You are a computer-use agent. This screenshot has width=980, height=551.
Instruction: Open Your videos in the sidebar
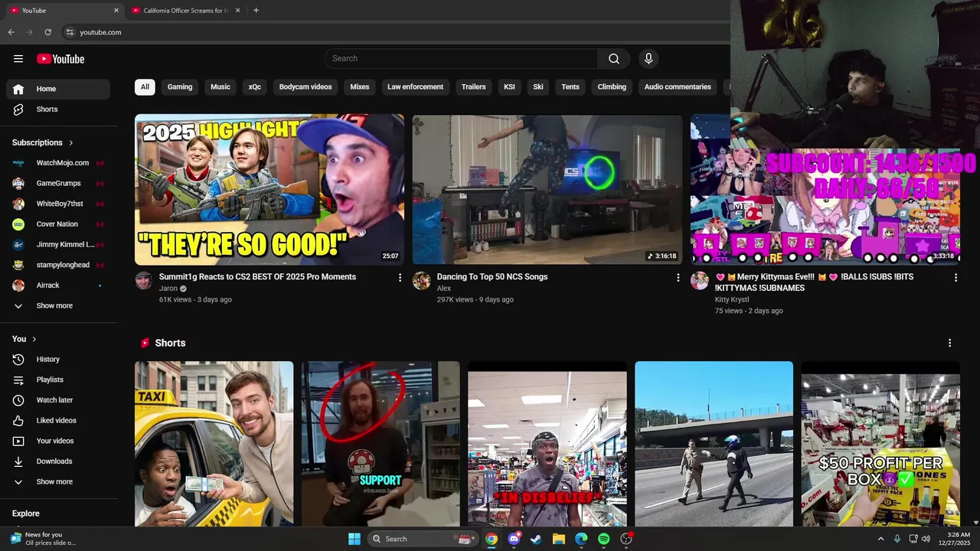58,441
